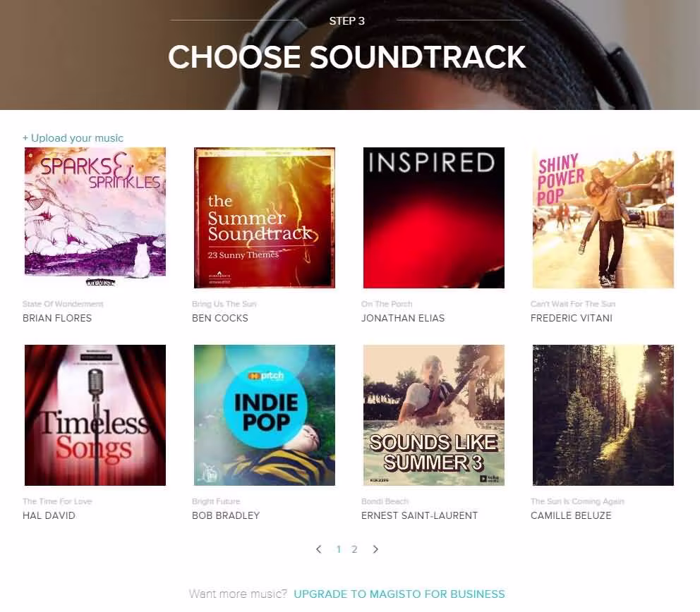This screenshot has height=612, width=700.
Task: Click the Bright Future track title
Action: [216, 501]
